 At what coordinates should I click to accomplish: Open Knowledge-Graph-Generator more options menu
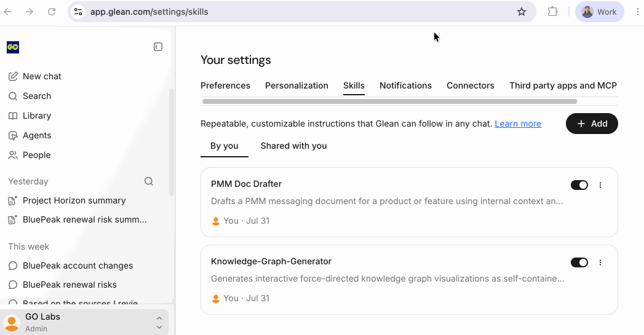point(600,262)
